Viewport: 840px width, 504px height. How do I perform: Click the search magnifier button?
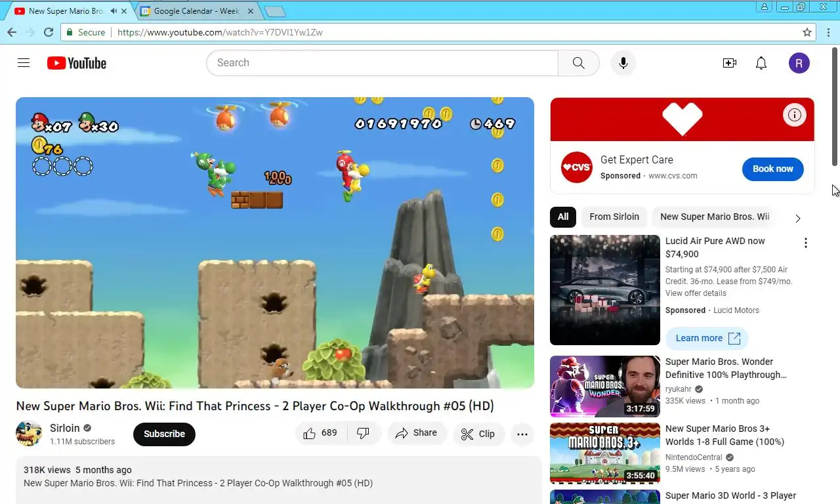[x=578, y=63]
